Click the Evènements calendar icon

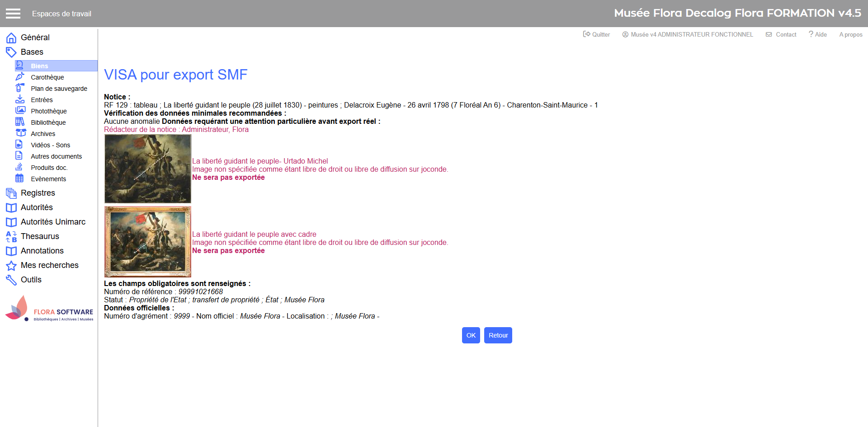pyautogui.click(x=19, y=178)
